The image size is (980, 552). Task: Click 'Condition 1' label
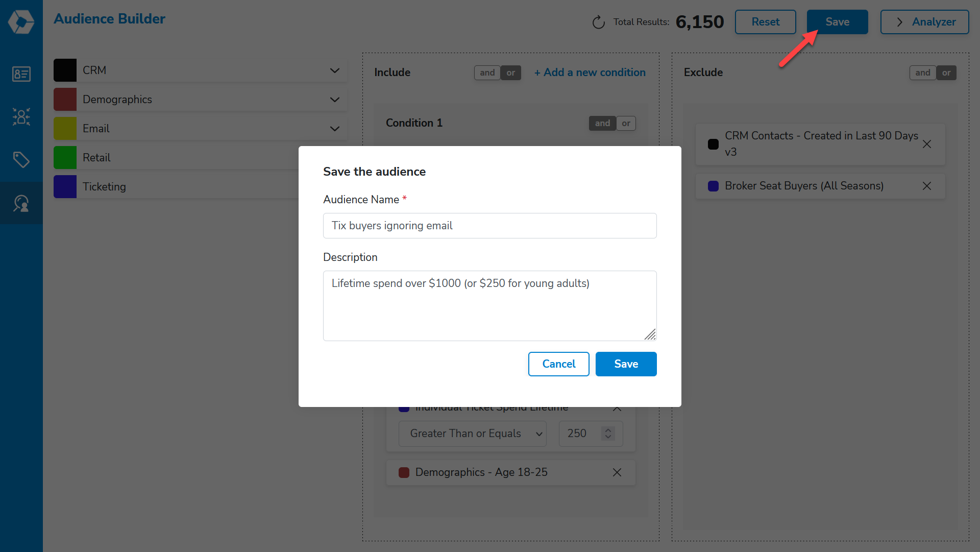click(414, 123)
